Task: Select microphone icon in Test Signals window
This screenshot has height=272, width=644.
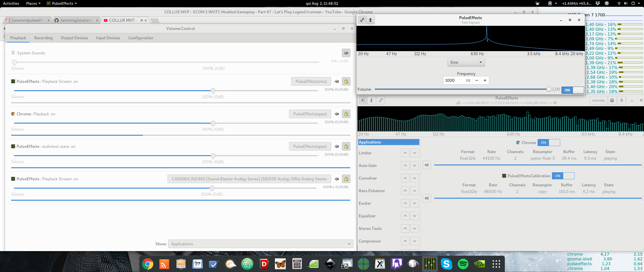Action: tap(371, 20)
